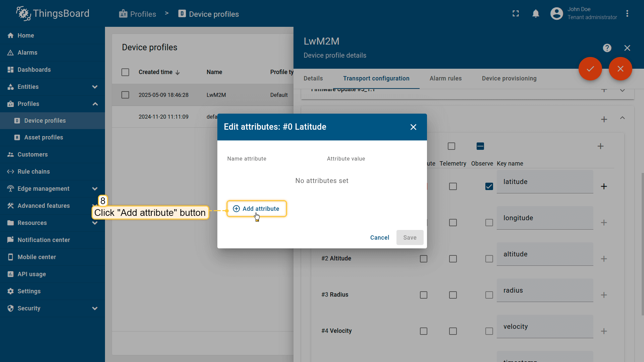Viewport: 644px width, 362px height.
Task: Switch to the Alarm rules tab
Action: [445, 78]
